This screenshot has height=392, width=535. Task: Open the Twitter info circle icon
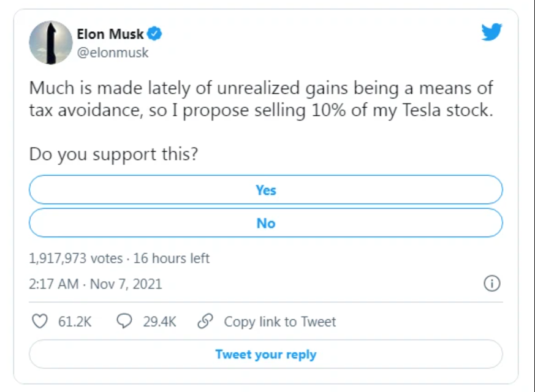click(x=491, y=283)
